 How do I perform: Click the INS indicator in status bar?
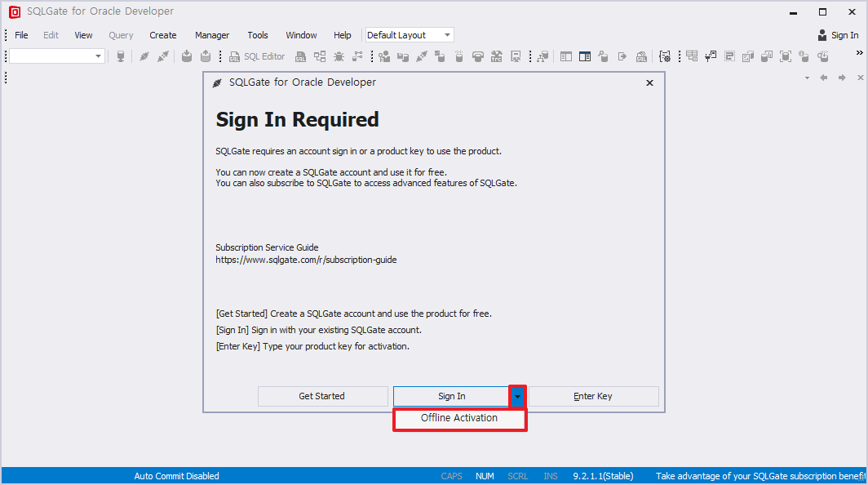550,476
